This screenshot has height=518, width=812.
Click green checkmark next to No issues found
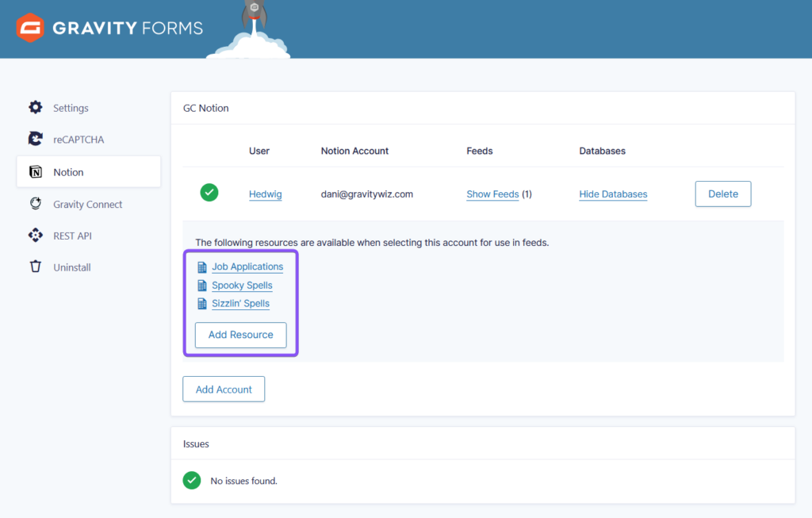(x=192, y=480)
